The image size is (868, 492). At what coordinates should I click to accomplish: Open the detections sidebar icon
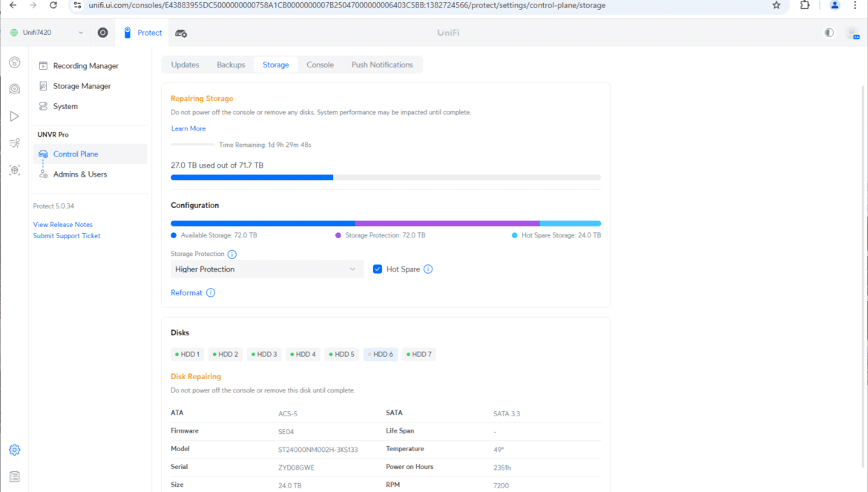point(15,143)
